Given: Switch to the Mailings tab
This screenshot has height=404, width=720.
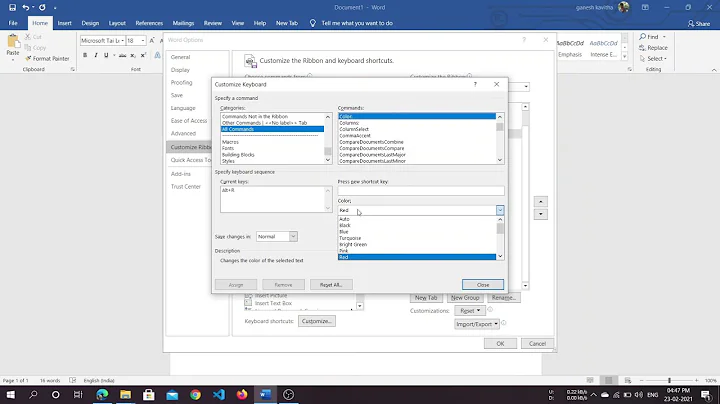Looking at the screenshot, I should (x=183, y=23).
